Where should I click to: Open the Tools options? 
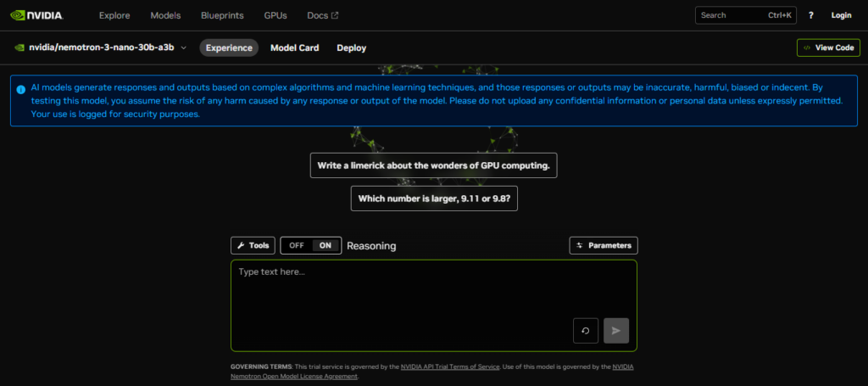pos(253,245)
